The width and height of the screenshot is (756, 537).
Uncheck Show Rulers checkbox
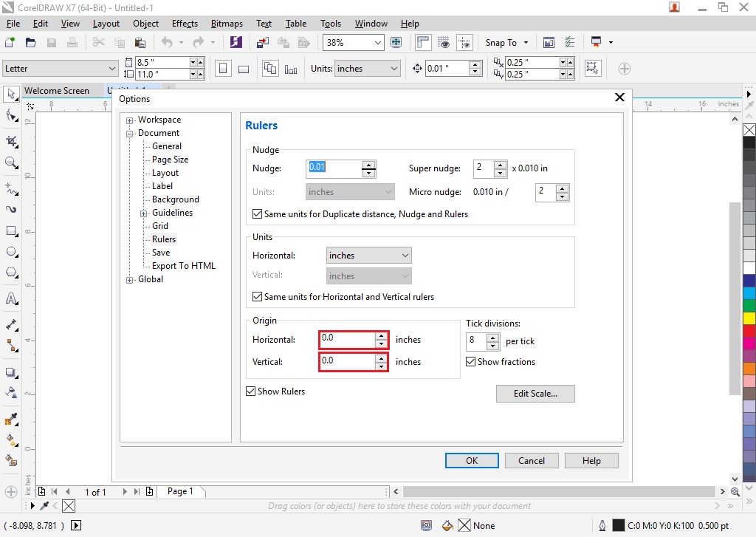pyautogui.click(x=251, y=391)
